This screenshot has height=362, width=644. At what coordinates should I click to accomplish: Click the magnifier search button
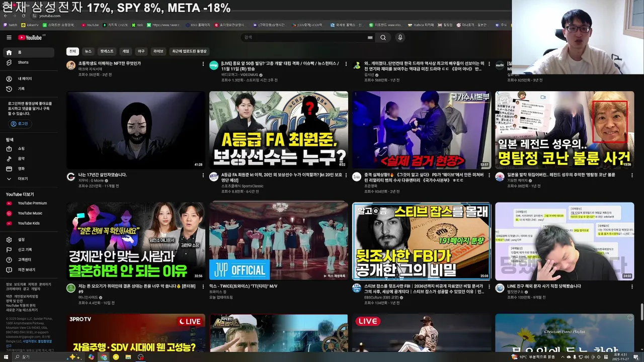(383, 38)
